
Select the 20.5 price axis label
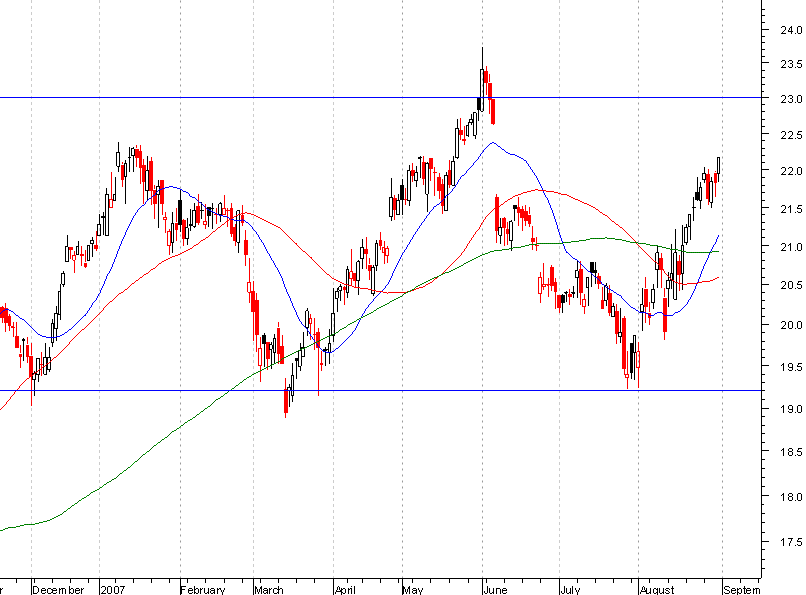pyautogui.click(x=791, y=285)
